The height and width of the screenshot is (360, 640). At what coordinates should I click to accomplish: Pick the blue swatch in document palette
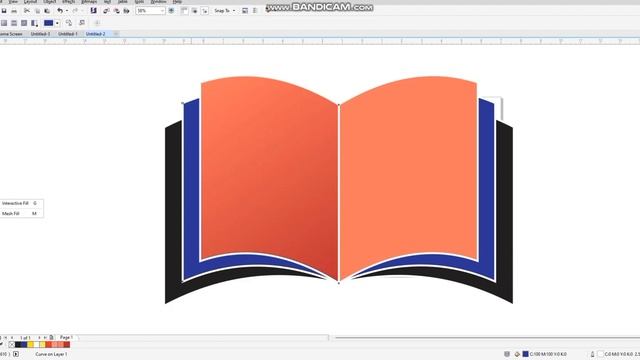(x=24, y=344)
